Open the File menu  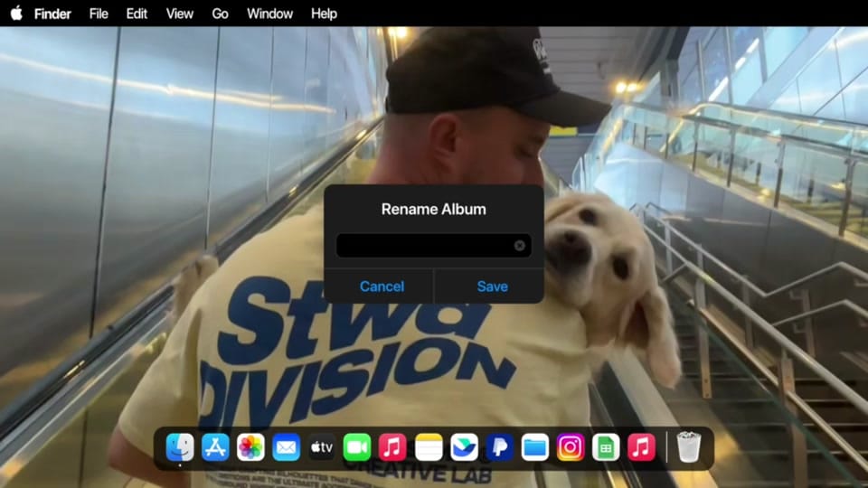pyautogui.click(x=99, y=14)
